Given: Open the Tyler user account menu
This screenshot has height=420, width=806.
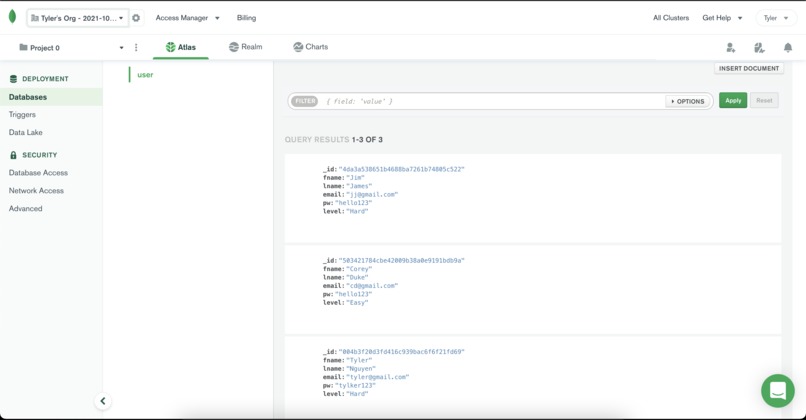Looking at the screenshot, I should click(x=776, y=18).
